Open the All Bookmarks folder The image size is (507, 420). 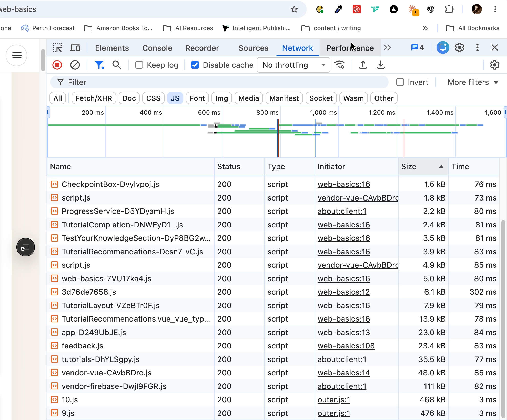473,28
